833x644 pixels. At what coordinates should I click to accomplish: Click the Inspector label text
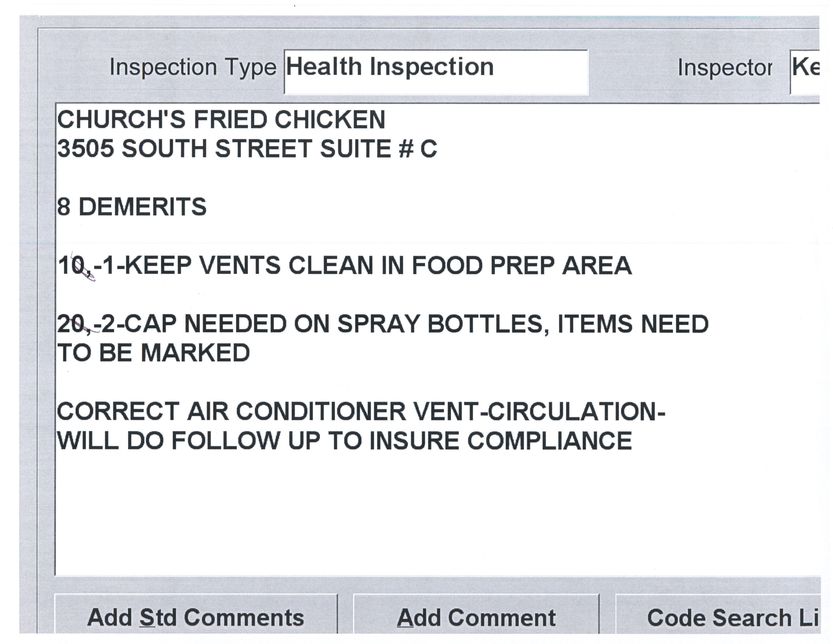[x=725, y=68]
